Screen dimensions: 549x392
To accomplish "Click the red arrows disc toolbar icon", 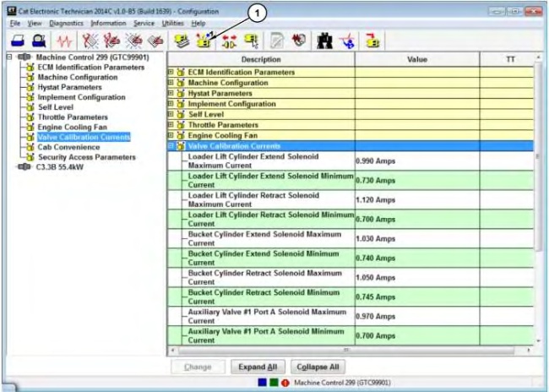I will pyautogui.click(x=298, y=41).
